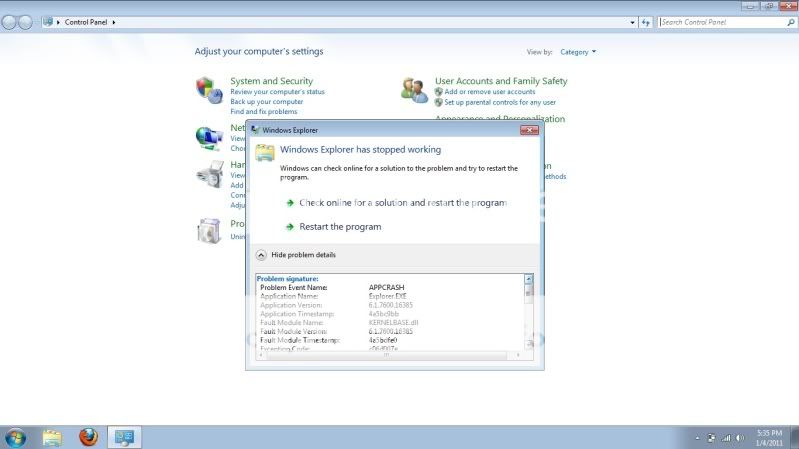Viewport: 799px width, 449px height.
Task: Select Restart the program option
Action: tap(340, 227)
